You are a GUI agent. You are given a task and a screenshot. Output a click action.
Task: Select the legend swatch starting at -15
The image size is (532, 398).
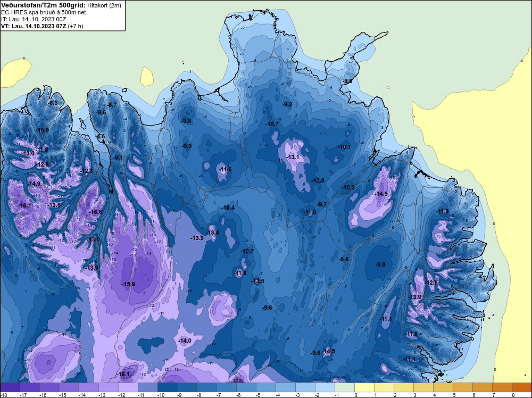(x=69, y=387)
